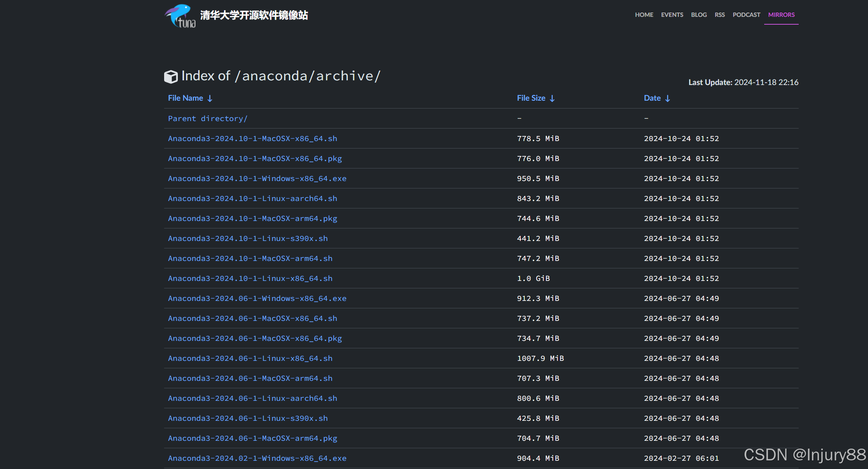This screenshot has width=868, height=469.
Task: Click the date of the Windows 2024.06 exe row
Action: 682,299
